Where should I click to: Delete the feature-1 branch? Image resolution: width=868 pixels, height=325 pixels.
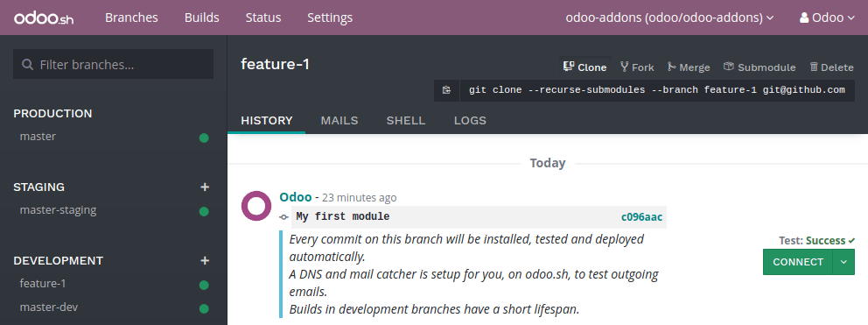point(831,67)
